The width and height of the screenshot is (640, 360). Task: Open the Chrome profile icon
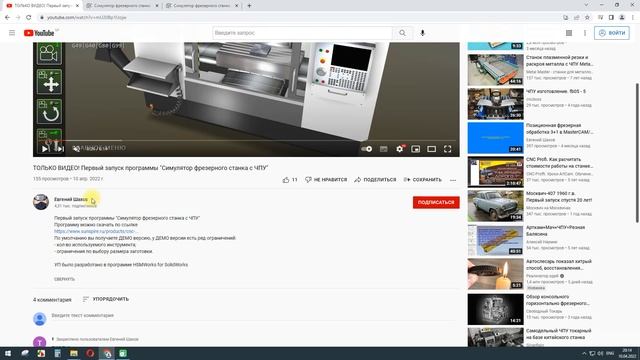click(x=622, y=18)
